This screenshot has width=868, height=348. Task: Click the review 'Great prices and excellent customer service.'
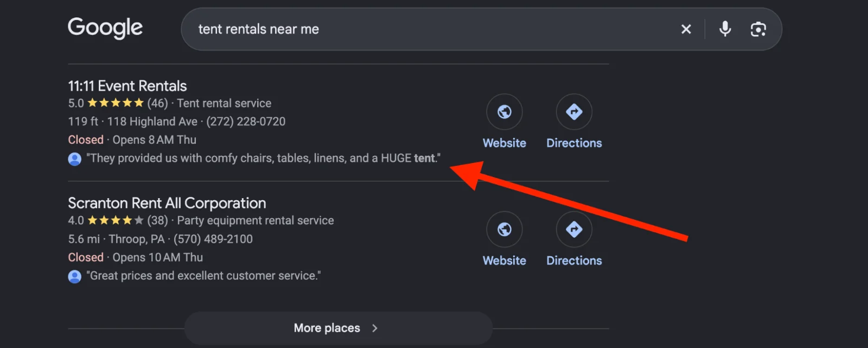tap(204, 276)
